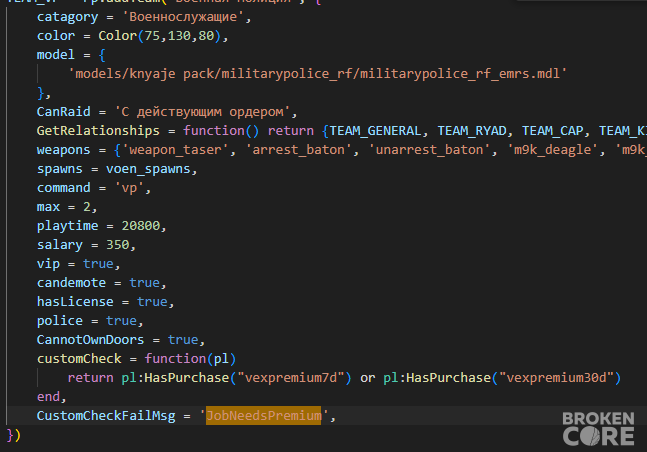Click the closing brace of model table

pyautogui.click(x=40, y=93)
